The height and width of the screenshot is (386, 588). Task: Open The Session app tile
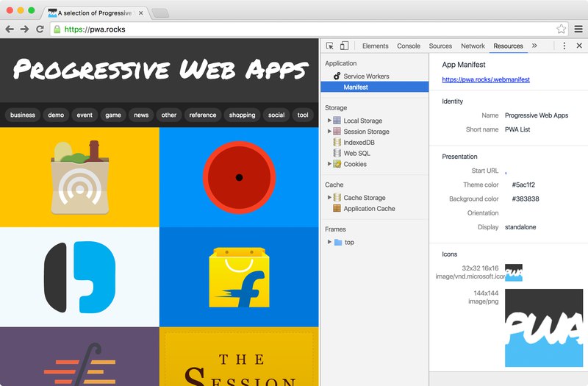tap(239, 357)
